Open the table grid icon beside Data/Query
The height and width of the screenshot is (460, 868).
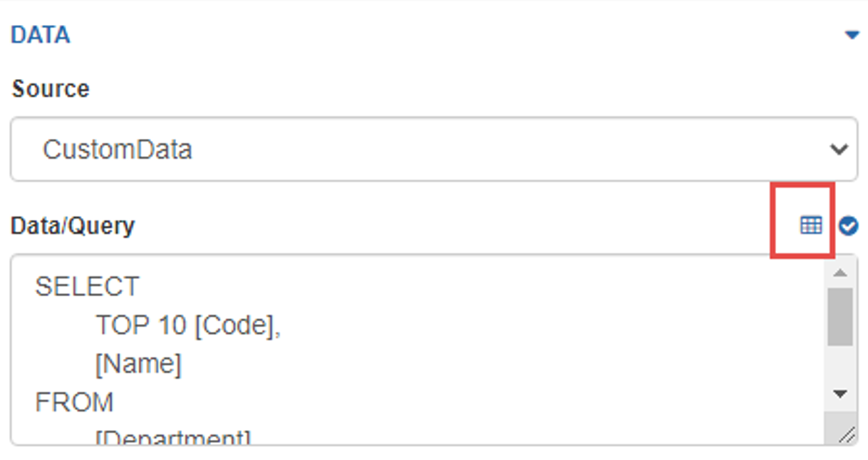[811, 226]
